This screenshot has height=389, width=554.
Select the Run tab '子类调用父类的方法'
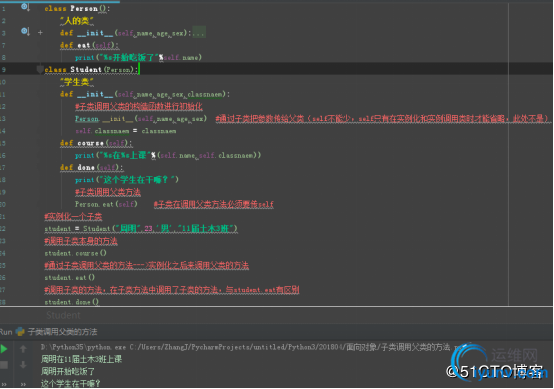coord(63,332)
